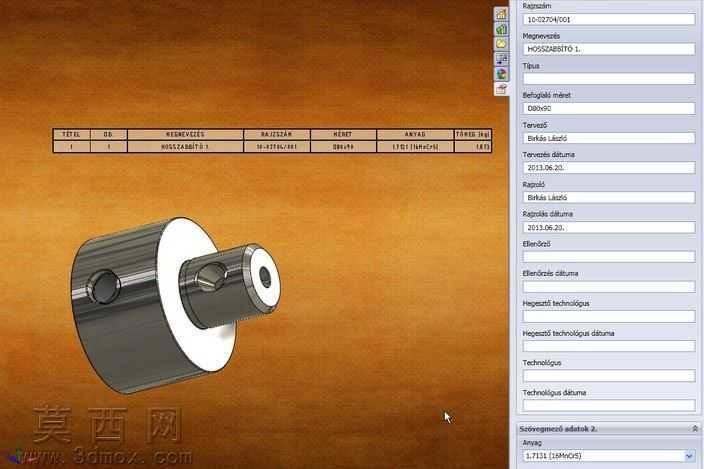Open the View Palette task pane tab
The image size is (704, 469).
(x=502, y=59)
